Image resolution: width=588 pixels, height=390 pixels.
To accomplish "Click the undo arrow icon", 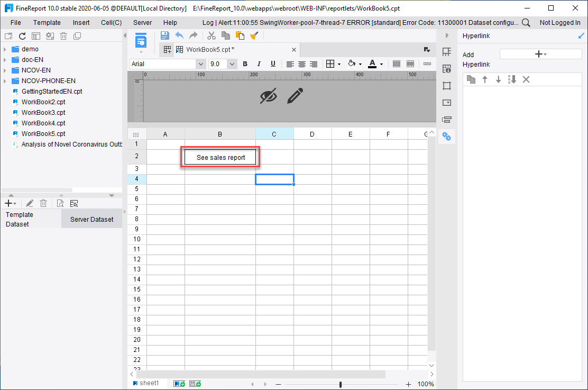I will coord(179,35).
